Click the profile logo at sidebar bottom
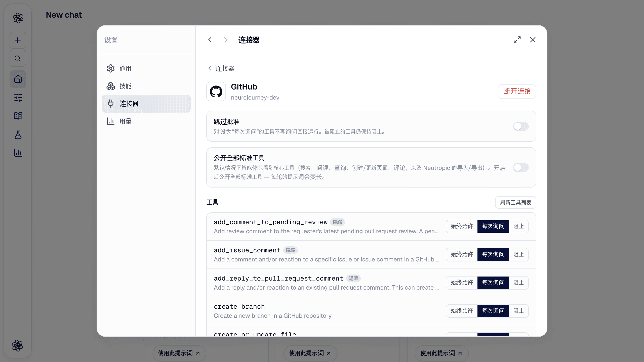644x362 pixels. (x=17, y=346)
